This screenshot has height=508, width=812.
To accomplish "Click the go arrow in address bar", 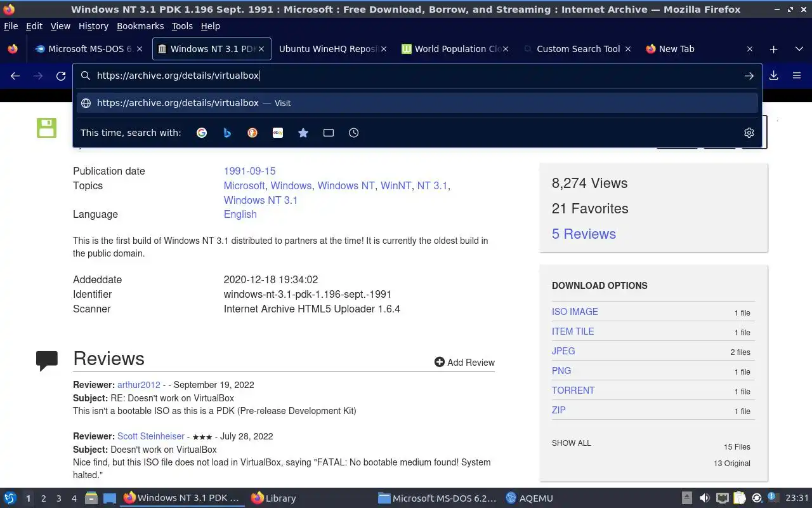I will pos(749,76).
